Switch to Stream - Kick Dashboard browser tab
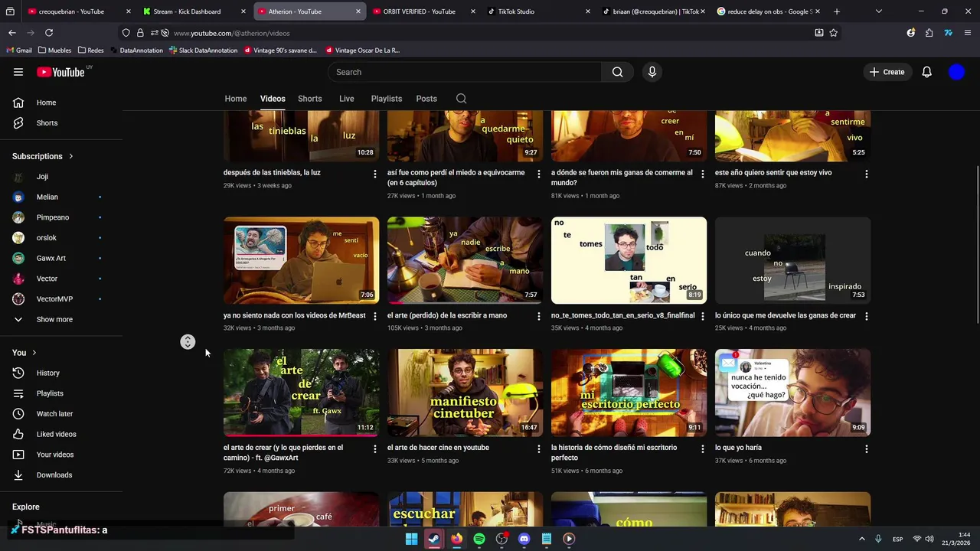Image resolution: width=980 pixels, height=551 pixels. point(193,11)
